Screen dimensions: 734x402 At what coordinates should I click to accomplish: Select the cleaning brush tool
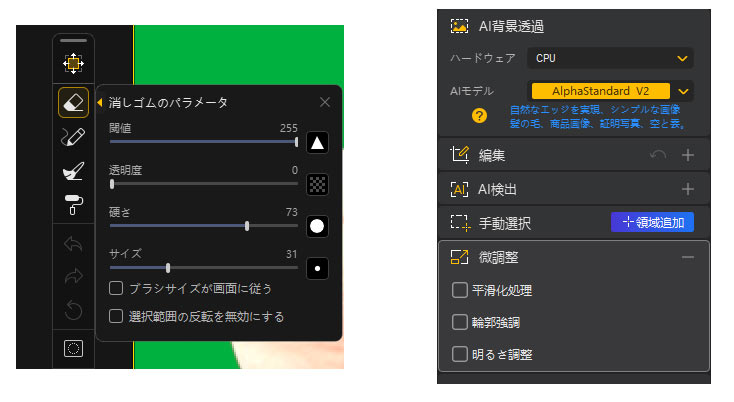point(73,171)
